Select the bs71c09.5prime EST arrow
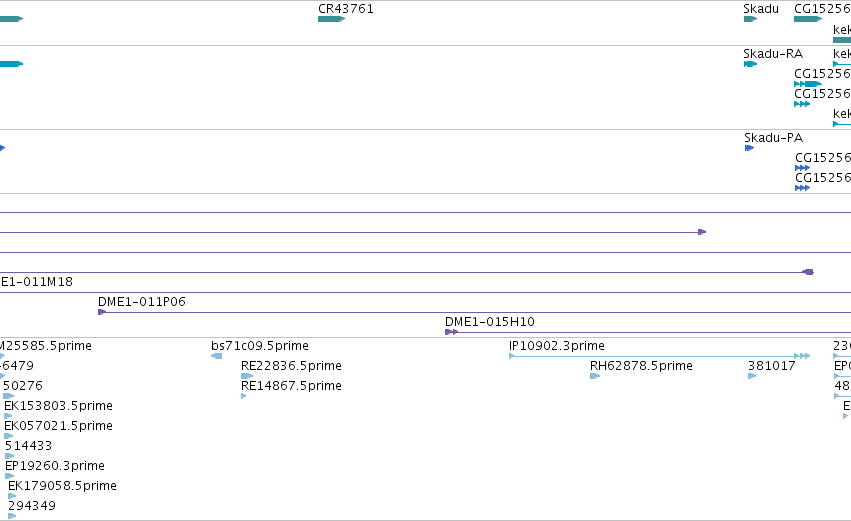851x521 pixels. tap(217, 356)
